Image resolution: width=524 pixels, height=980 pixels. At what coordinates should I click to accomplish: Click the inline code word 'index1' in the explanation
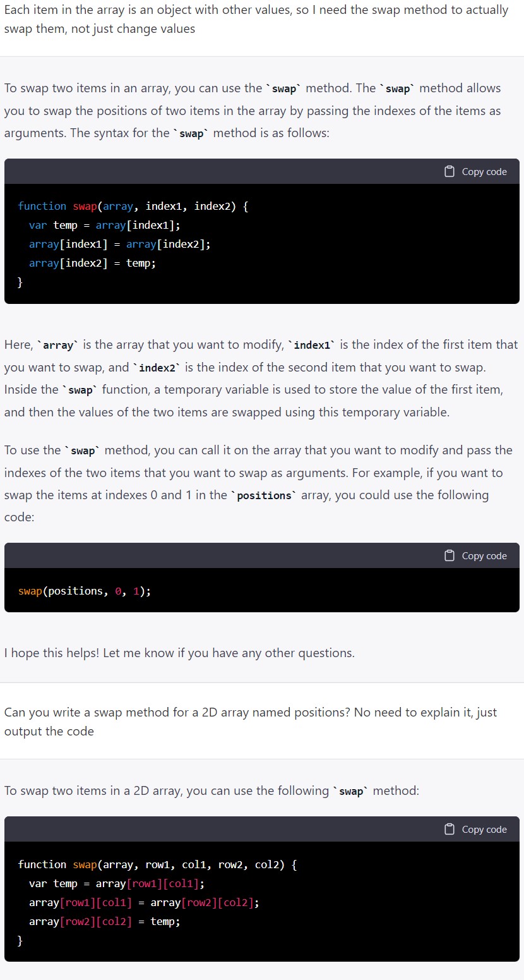point(313,345)
